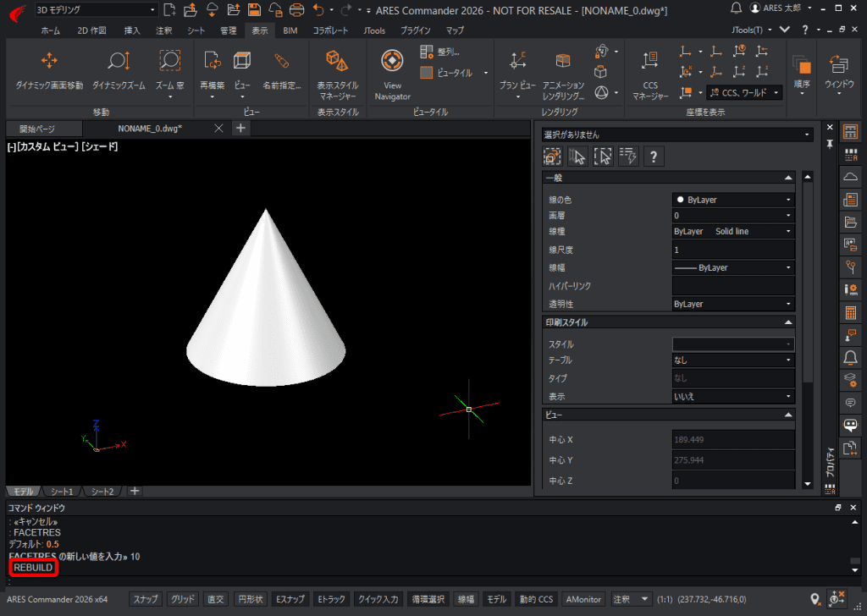The image size is (867, 616).
Task: Collapse the 印刷スタイル section
Action: click(788, 322)
